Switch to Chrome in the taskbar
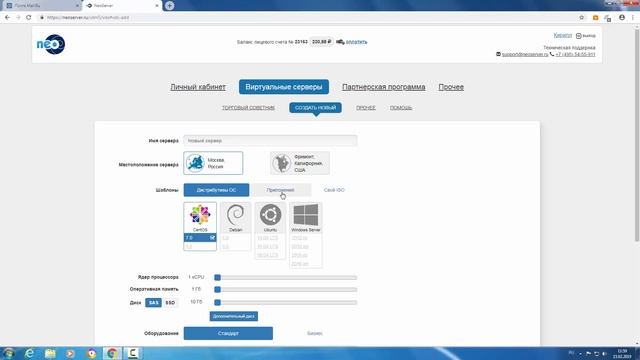Screen dimensions: 640x360 tap(112, 353)
